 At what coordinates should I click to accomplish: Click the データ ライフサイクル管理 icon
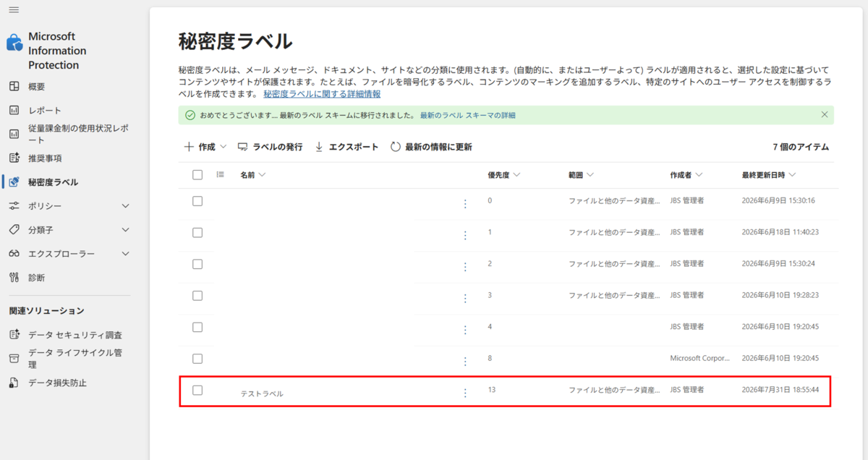coord(14,358)
